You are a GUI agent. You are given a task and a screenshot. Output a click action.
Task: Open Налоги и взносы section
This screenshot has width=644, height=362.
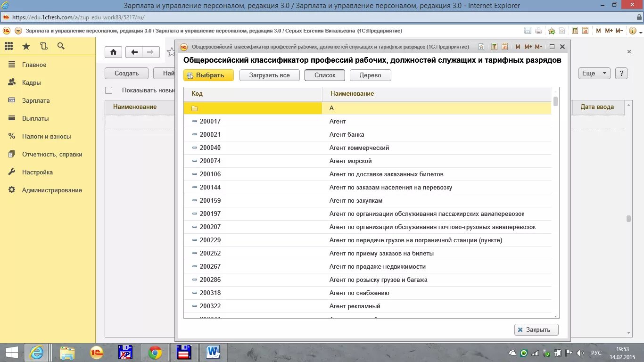click(47, 136)
